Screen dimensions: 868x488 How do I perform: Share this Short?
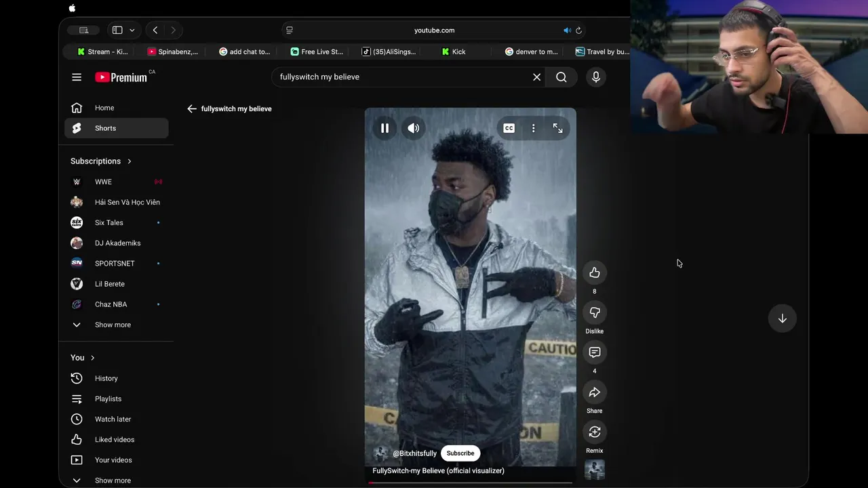(x=595, y=392)
